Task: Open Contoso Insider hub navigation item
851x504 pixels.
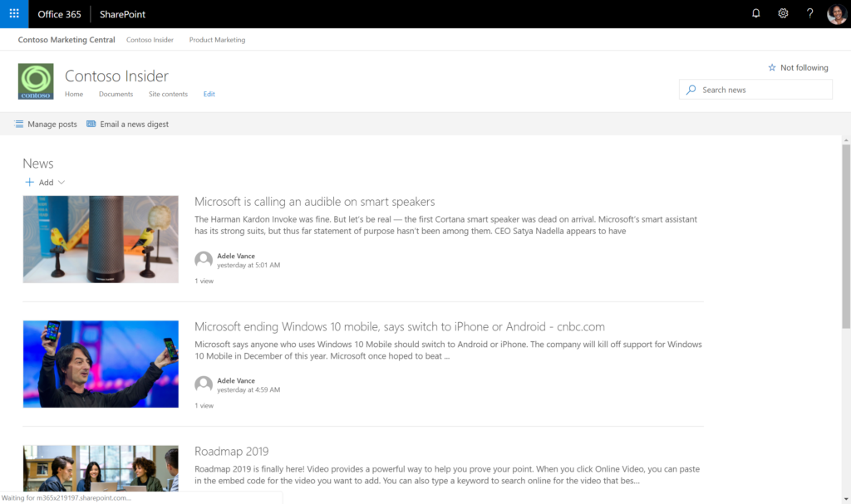Action: point(150,40)
